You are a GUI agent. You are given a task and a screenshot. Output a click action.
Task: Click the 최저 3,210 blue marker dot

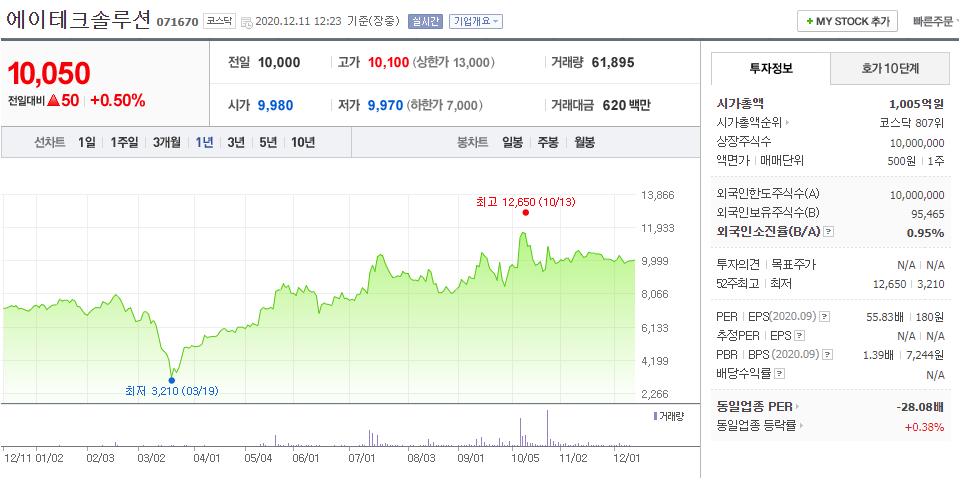[171, 380]
